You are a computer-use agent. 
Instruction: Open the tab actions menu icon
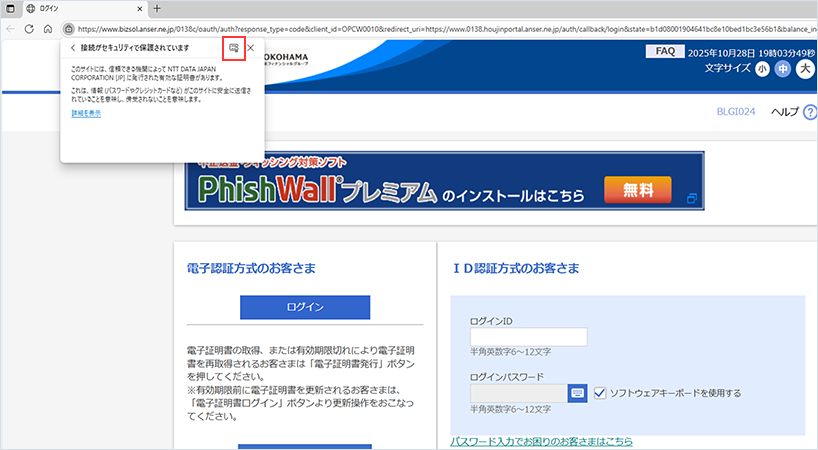(x=10, y=8)
